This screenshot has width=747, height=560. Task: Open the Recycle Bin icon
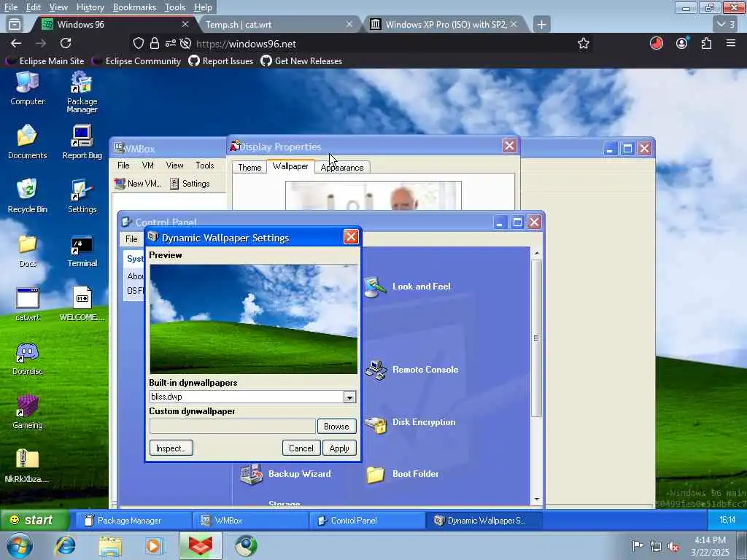27,195
